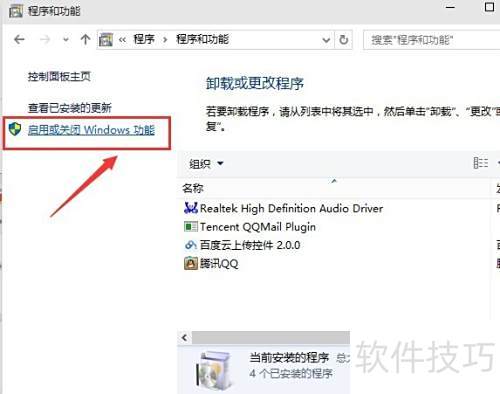Open 启用或关闭 Windows 功能 link
The height and width of the screenshot is (394, 500).
click(x=91, y=130)
